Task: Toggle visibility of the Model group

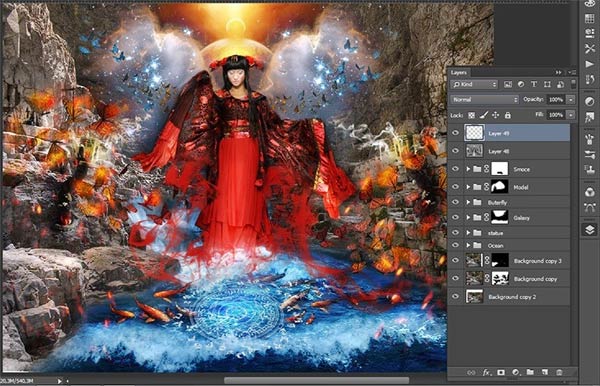Action: [x=455, y=187]
